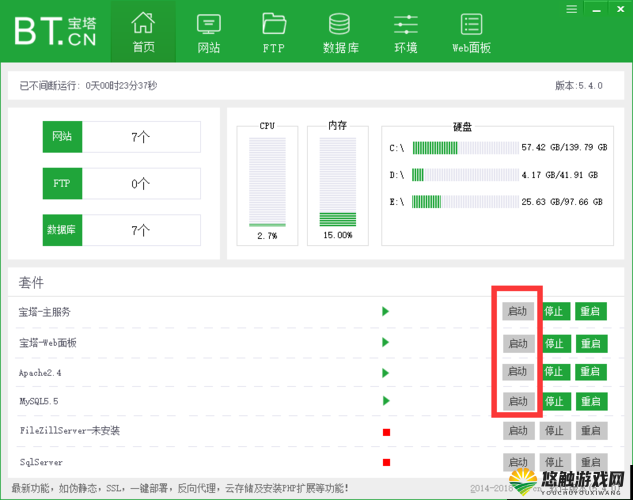Open the hamburger menu in title bar
This screenshot has width=633, height=500.
(x=571, y=9)
